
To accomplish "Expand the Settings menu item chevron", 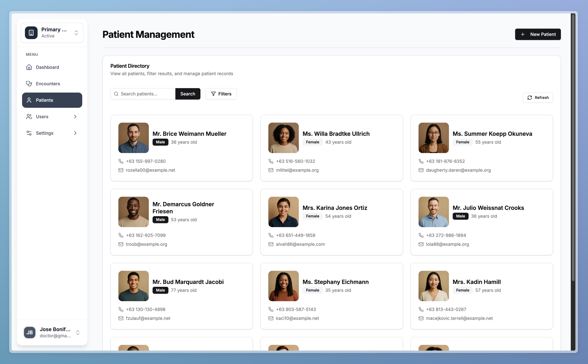I will (75, 133).
